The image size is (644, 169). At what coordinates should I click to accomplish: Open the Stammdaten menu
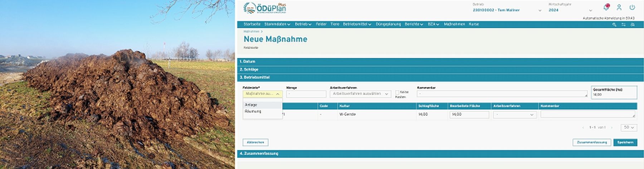coord(277,24)
